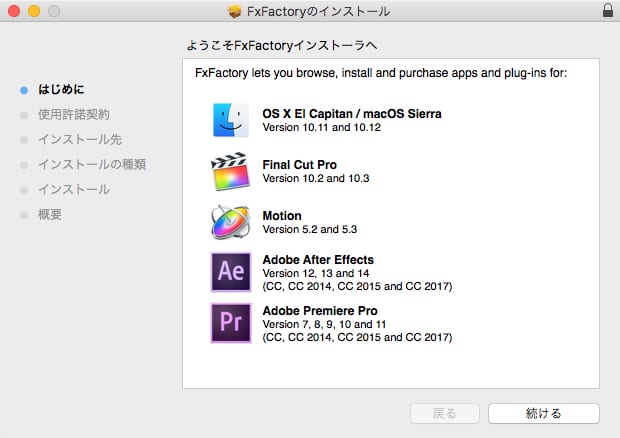Select the インストール先 step in the sidebar
Viewport: 620px width, 438px height.
coord(80,140)
